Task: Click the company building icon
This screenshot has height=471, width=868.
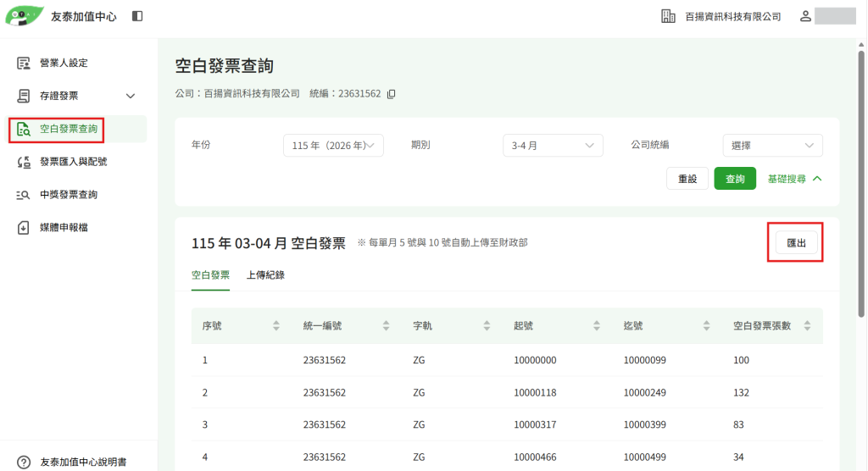Action: pos(668,17)
